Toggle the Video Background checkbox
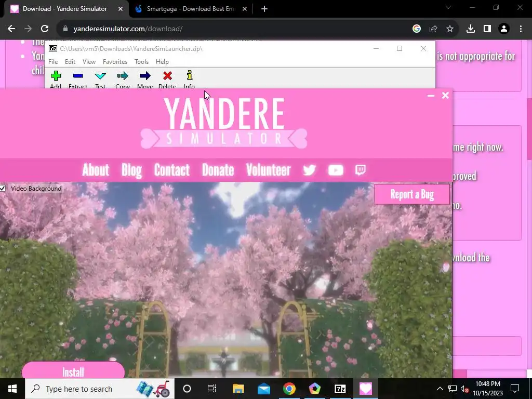Image resolution: width=532 pixels, height=399 pixels. pos(3,188)
